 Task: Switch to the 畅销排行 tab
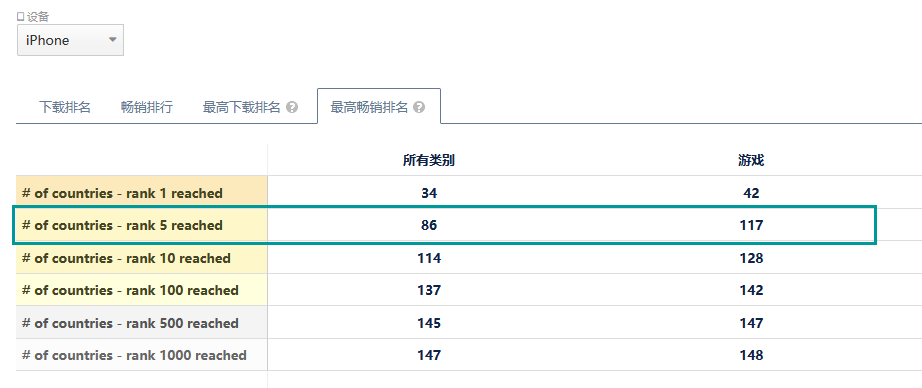(146, 107)
